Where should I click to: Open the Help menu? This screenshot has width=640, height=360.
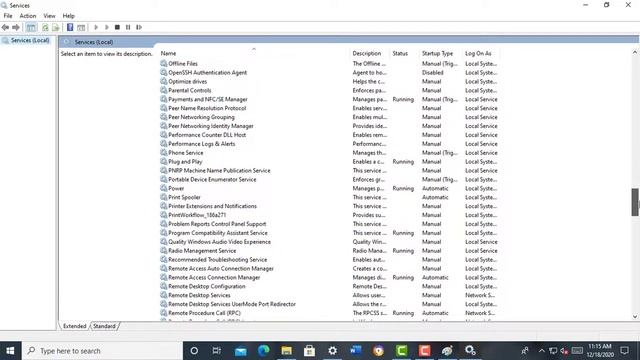(69, 16)
